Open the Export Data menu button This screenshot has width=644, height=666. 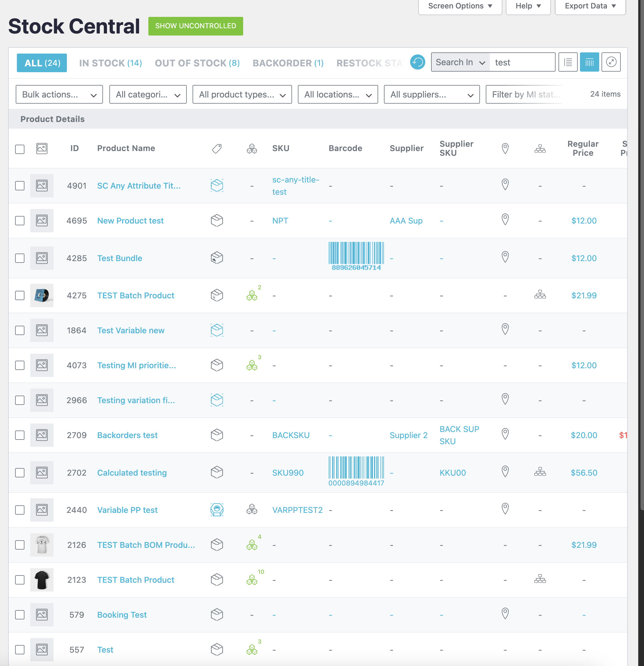pyautogui.click(x=590, y=6)
